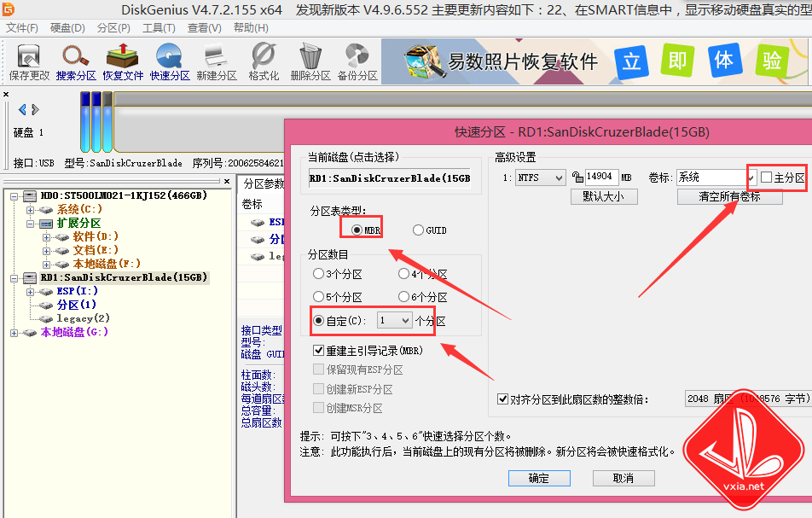The image size is (812, 518).
Task: Click the Format (格式化) toolbar icon
Action: pyautogui.click(x=264, y=62)
